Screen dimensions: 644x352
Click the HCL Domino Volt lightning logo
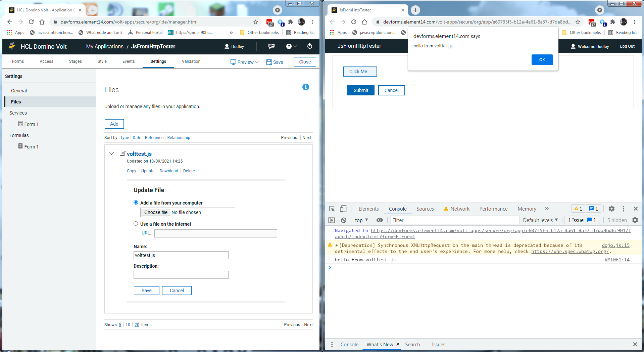12,46
